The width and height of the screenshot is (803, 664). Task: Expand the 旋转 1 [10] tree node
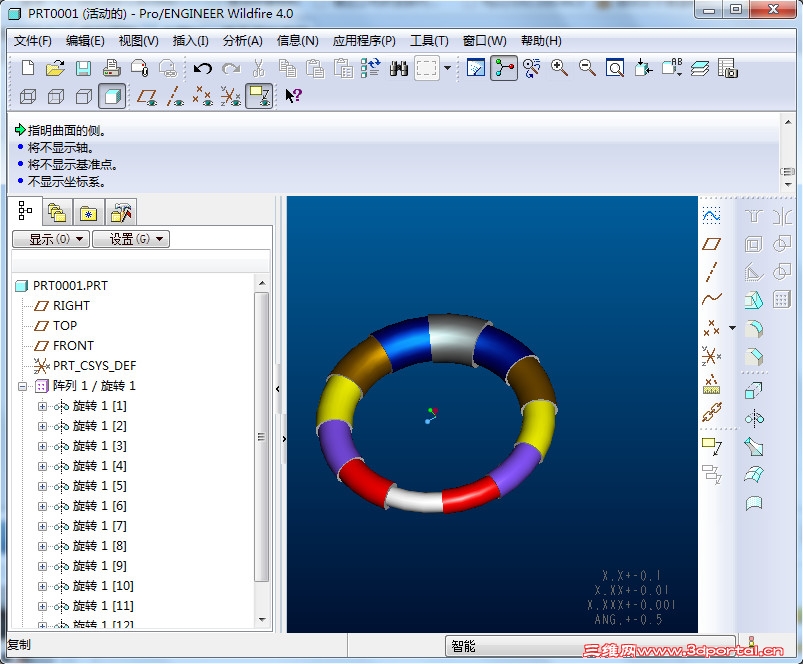coord(43,586)
